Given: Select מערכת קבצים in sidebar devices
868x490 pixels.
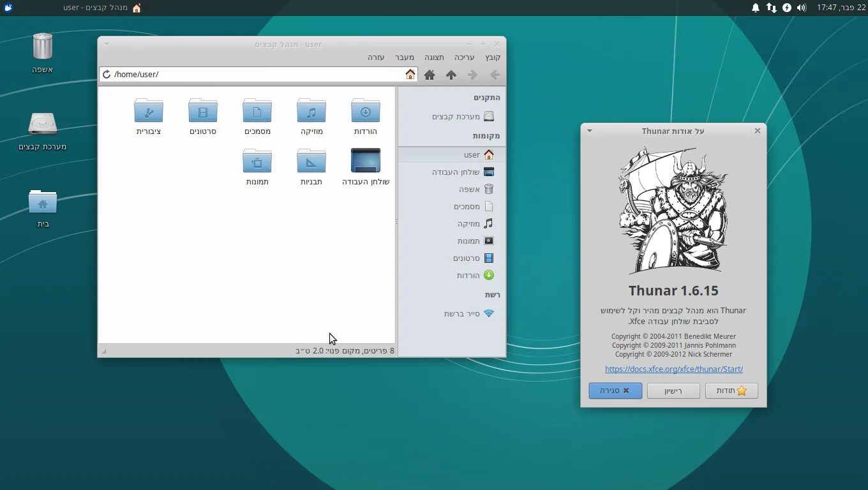Looking at the screenshot, I should pos(452,117).
